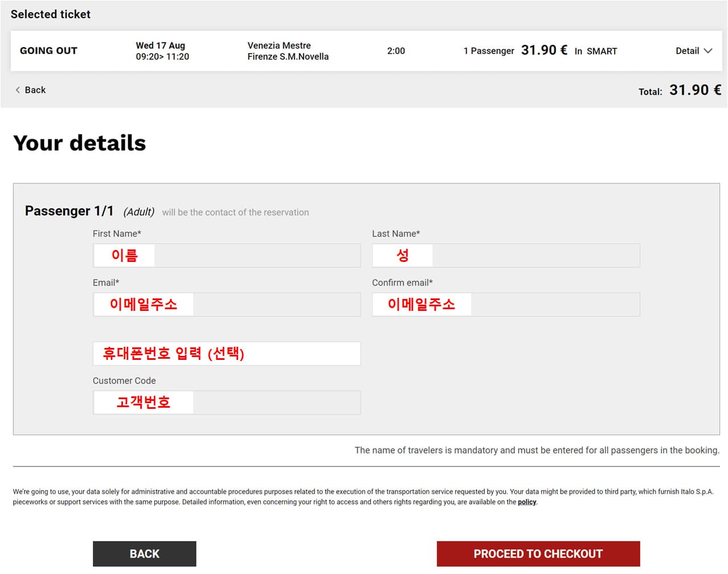
Task: Select the '1 Passenger' text
Action: (x=489, y=51)
